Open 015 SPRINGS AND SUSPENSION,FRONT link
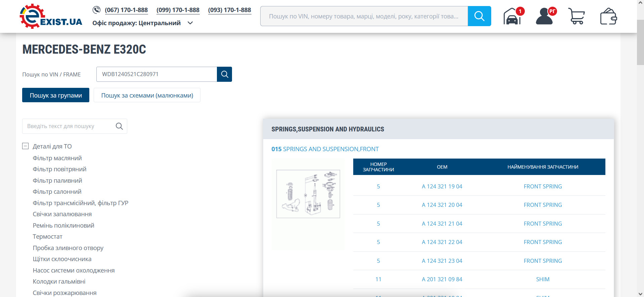Screen dimensions: 644x297 tap(325, 149)
